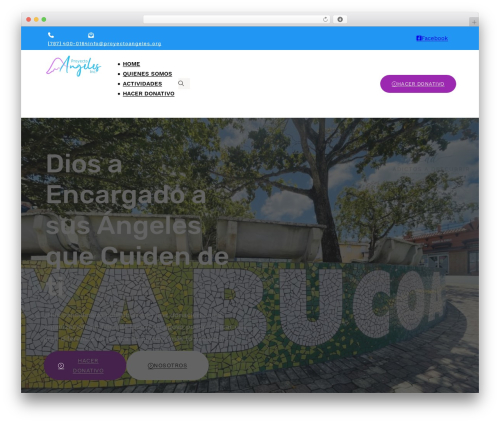Screen dimensions: 500x423
Task: Click the phone icon in the top bar
Action: (51, 35)
